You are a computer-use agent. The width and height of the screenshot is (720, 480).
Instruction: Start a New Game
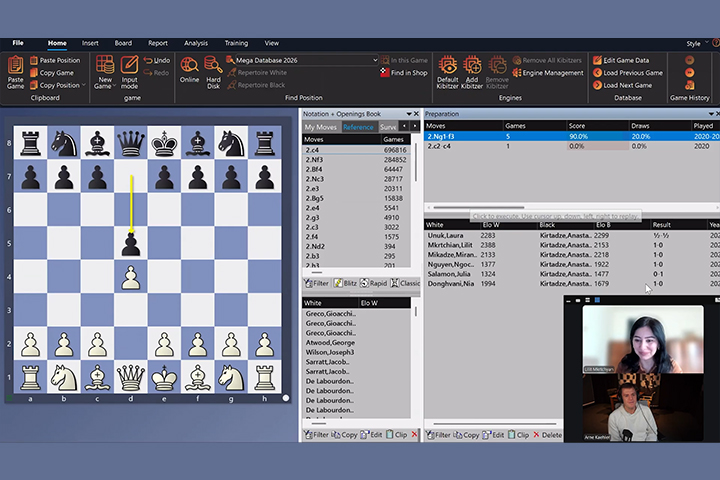coord(104,71)
